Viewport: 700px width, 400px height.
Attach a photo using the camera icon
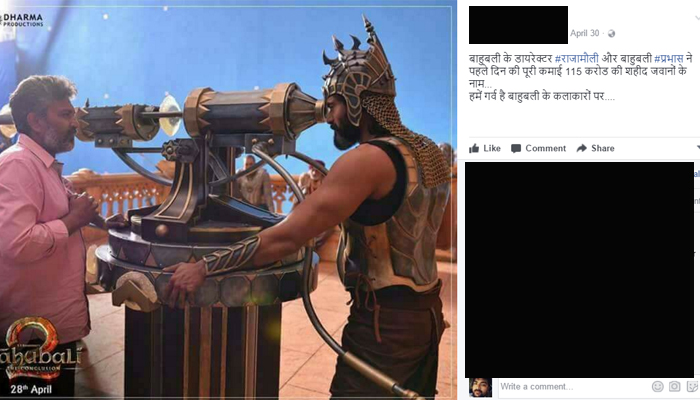[x=675, y=386]
